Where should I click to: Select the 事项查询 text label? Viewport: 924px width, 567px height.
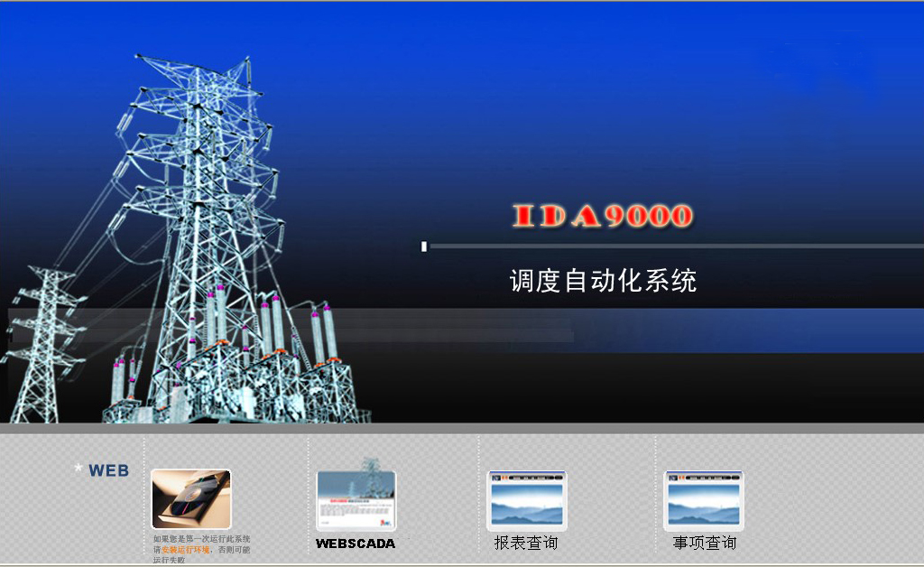[x=704, y=543]
